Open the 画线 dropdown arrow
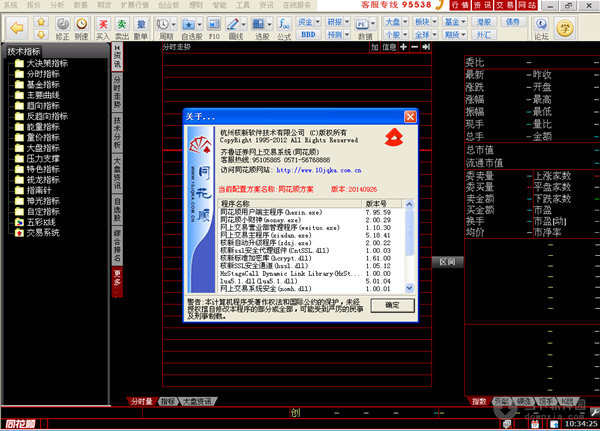The width and height of the screenshot is (600, 431). (243, 25)
